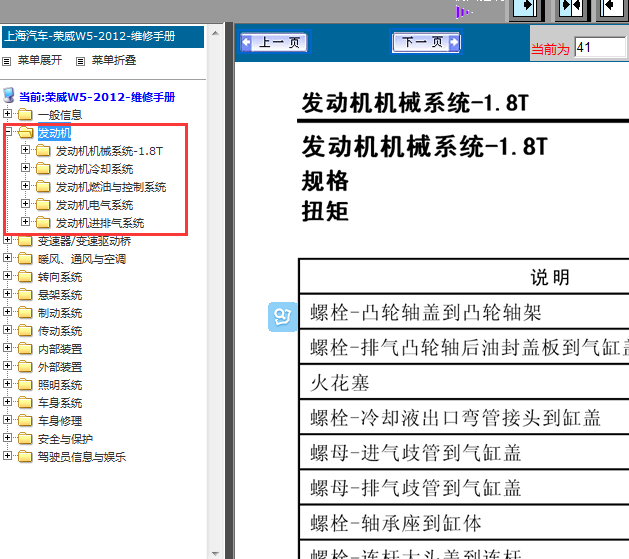This screenshot has width=629, height=559.
Task: Expand the 变速器/变速驱动桥 node
Action: pyautogui.click(x=7, y=239)
